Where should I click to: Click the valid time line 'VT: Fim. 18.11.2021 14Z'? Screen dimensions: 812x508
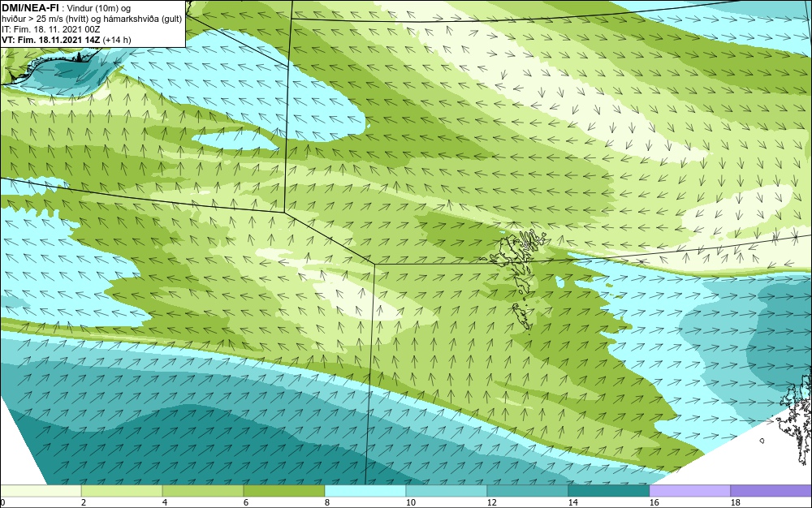[x=53, y=40]
